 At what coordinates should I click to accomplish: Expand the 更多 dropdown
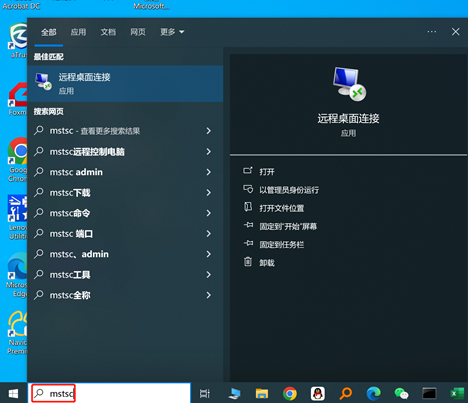[172, 32]
